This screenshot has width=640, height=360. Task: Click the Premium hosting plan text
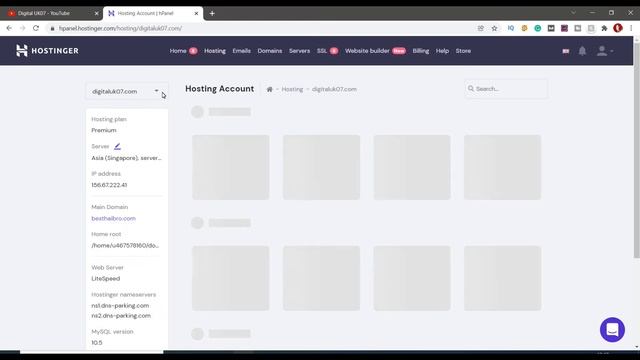[104, 130]
